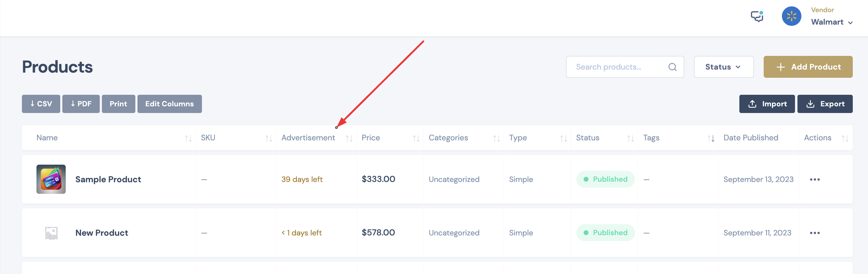The height and width of the screenshot is (274, 868).
Task: Open Sample Product thumbnail image
Action: click(51, 179)
